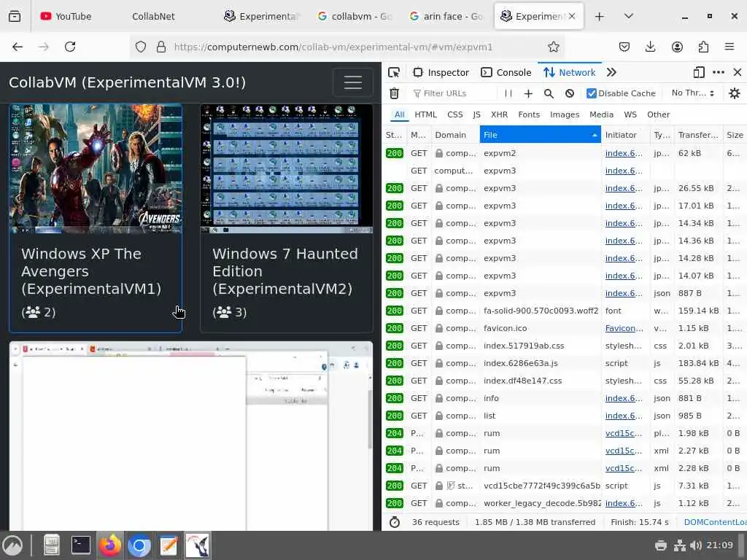Filter network requests by CSS
Screen dimensions: 747x560
point(455,114)
